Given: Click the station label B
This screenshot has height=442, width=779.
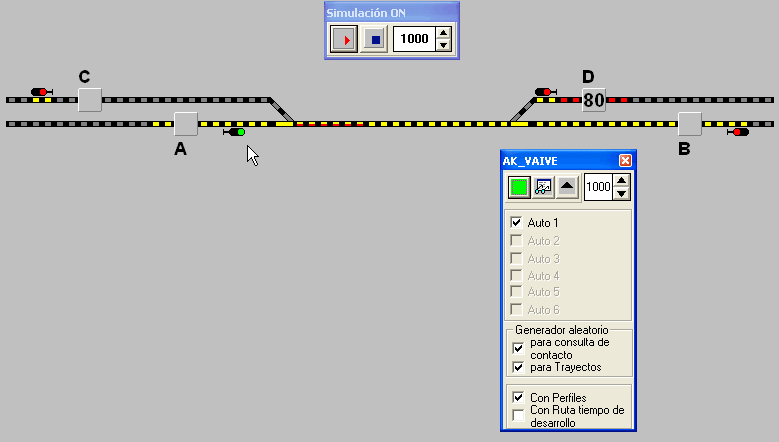Looking at the screenshot, I should (x=684, y=148).
